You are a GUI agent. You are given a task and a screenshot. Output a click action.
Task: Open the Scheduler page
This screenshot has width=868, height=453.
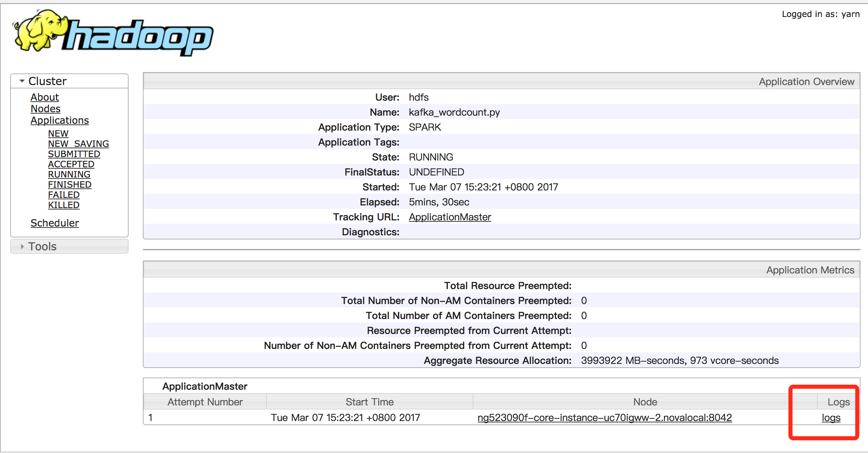click(55, 223)
